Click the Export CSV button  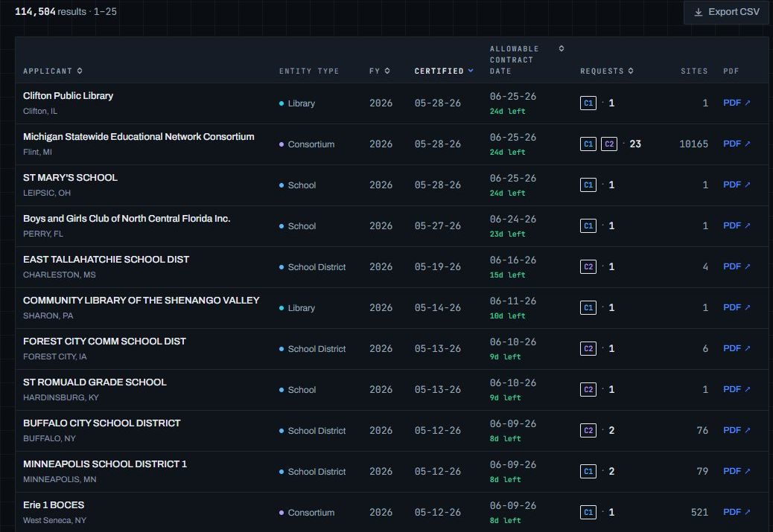[x=726, y=12]
